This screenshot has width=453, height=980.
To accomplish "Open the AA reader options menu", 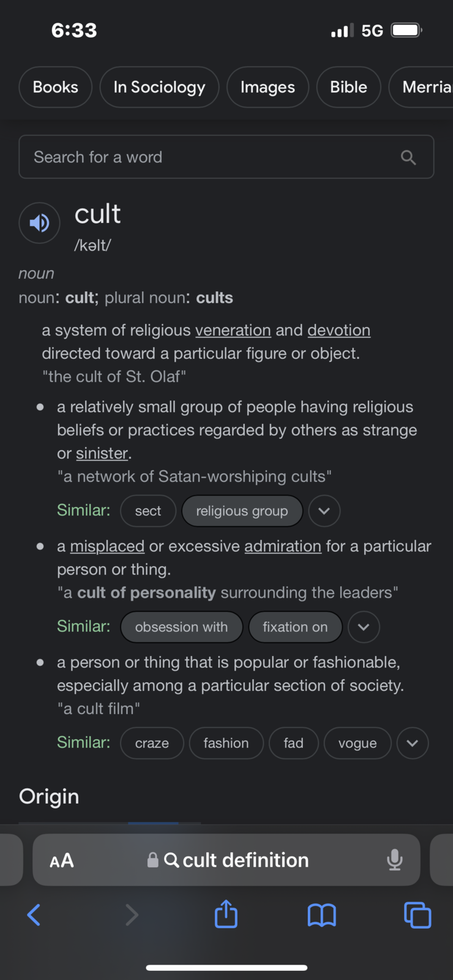I will [62, 861].
